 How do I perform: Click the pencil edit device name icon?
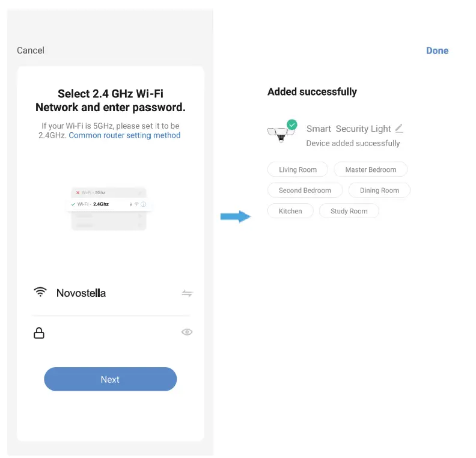click(x=399, y=128)
